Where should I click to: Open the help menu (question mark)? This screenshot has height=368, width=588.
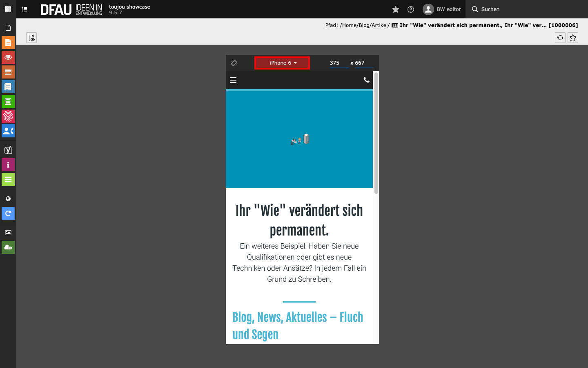pos(411,9)
